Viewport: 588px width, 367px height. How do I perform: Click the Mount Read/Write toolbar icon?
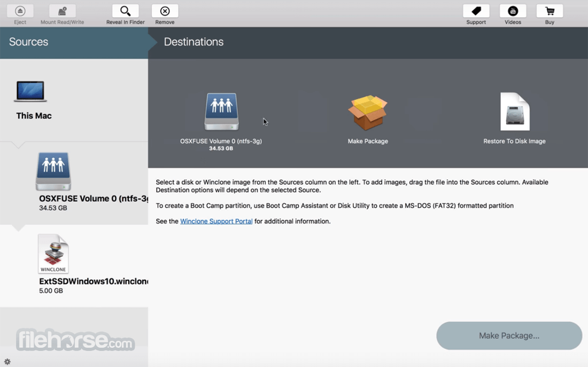[62, 11]
